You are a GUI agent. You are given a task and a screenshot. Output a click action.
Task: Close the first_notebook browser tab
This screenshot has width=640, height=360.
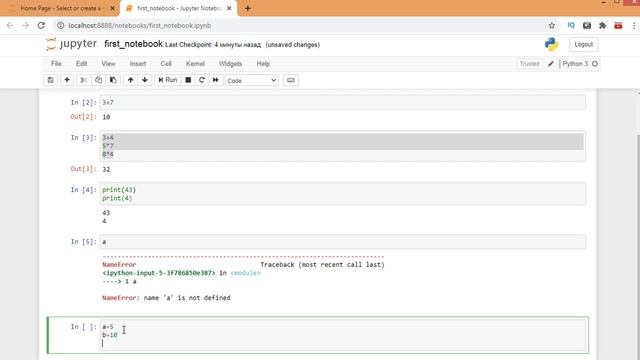click(x=229, y=8)
